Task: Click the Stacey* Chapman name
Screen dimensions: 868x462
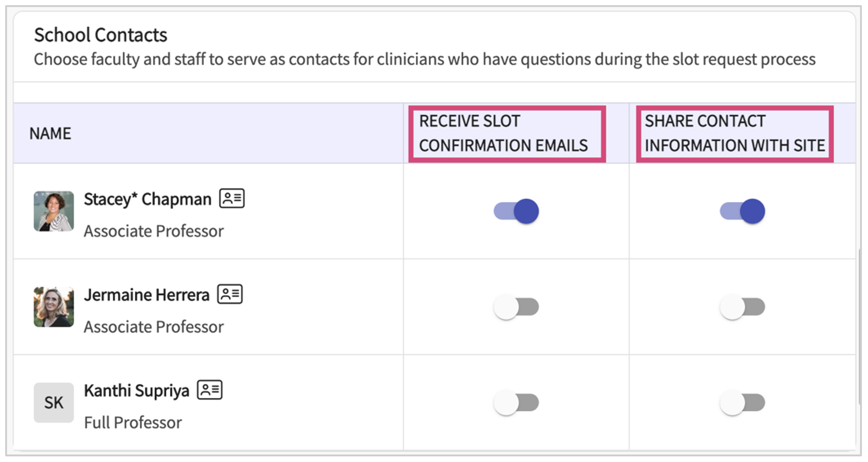Action: coord(147,199)
